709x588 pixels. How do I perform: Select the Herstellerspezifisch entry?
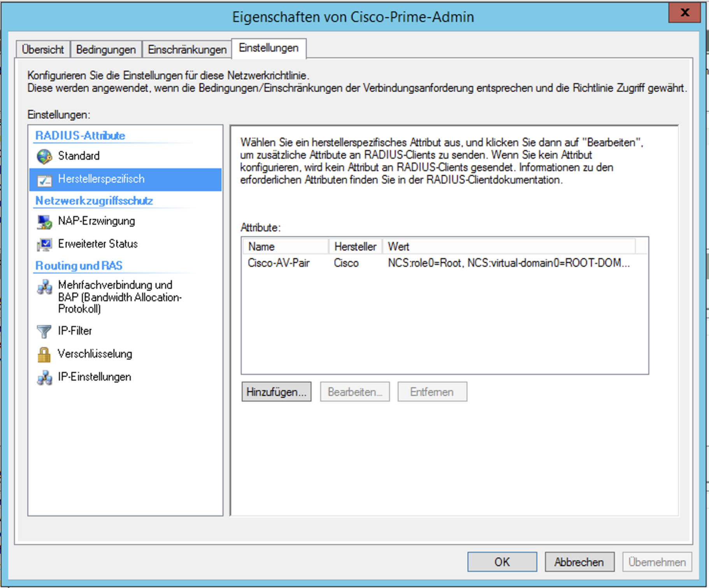(x=125, y=179)
